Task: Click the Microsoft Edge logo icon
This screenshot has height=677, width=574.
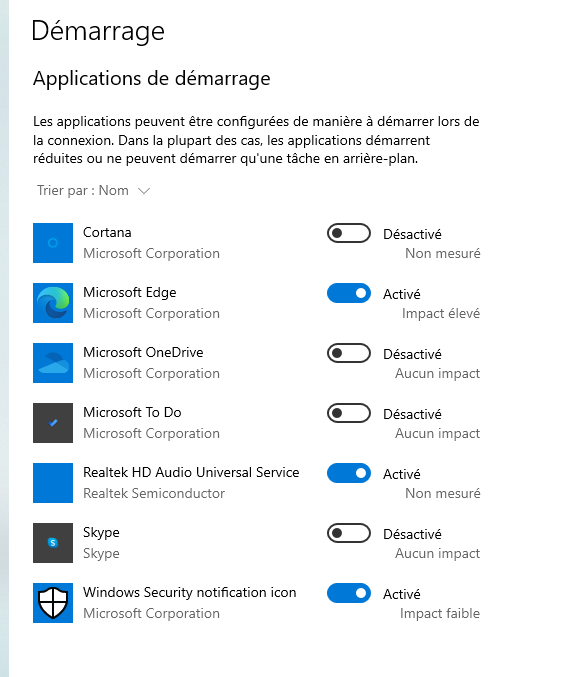Action: coord(53,303)
